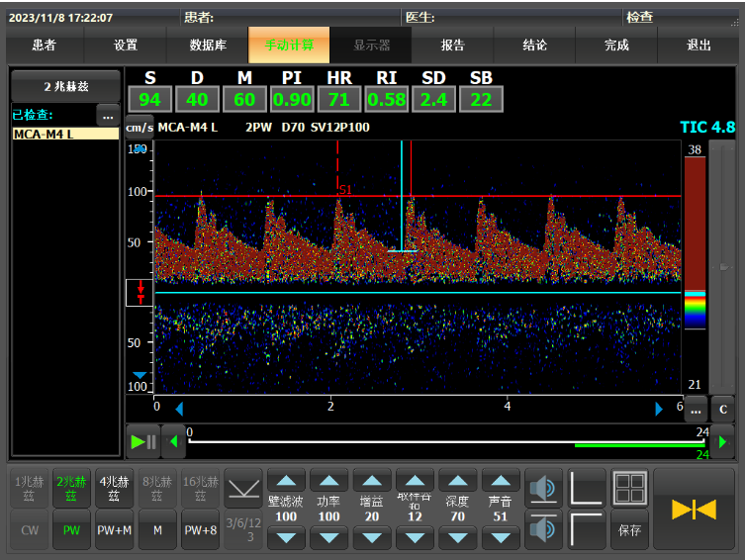The height and width of the screenshot is (560, 745).
Task: Click the 退出 exit menu item
Action: (x=698, y=46)
